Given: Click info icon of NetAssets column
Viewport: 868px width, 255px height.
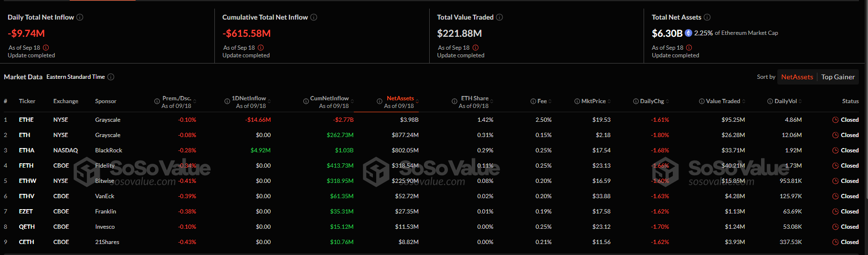Looking at the screenshot, I should 380,101.
